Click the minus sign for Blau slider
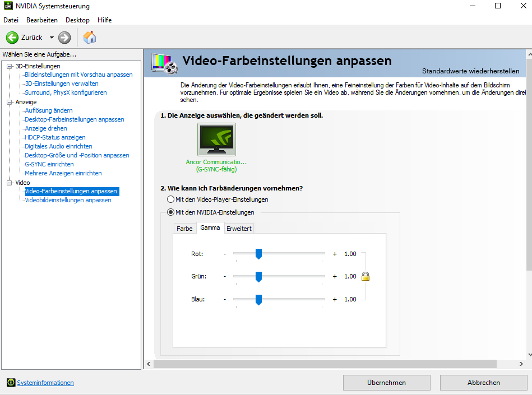 point(225,299)
